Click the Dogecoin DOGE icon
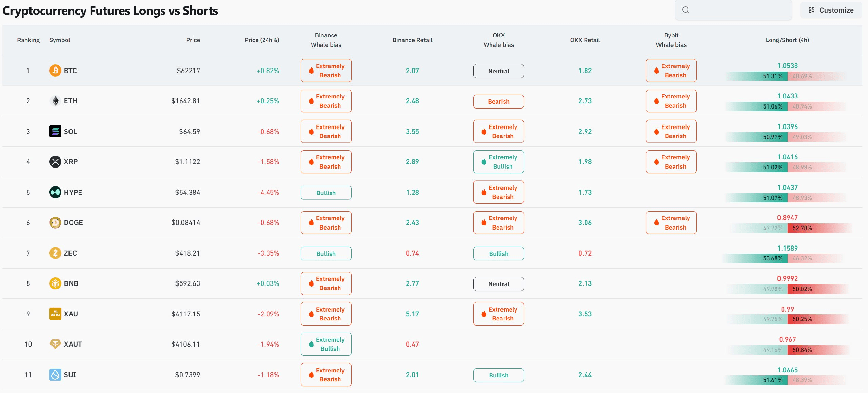The height and width of the screenshot is (393, 868). [x=55, y=222]
